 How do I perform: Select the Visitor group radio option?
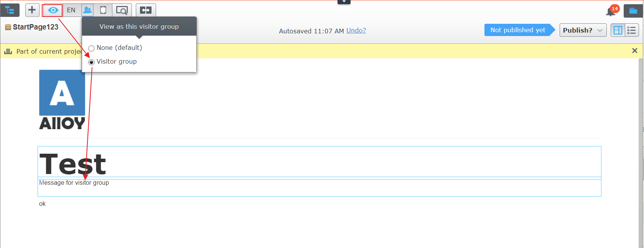pos(91,62)
